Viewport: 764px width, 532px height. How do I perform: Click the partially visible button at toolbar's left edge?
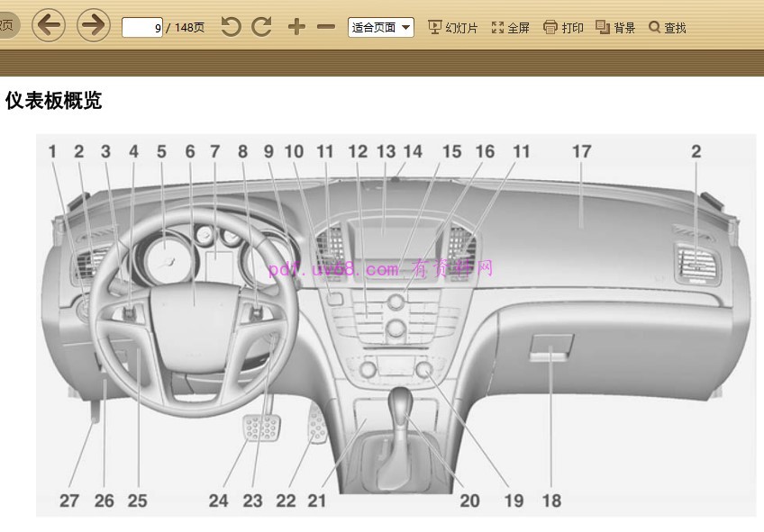pos(7,25)
